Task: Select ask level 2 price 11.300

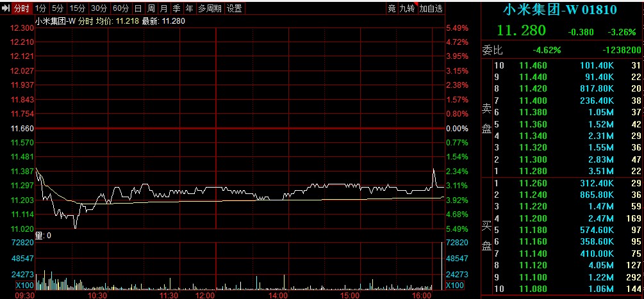Action: point(533,159)
